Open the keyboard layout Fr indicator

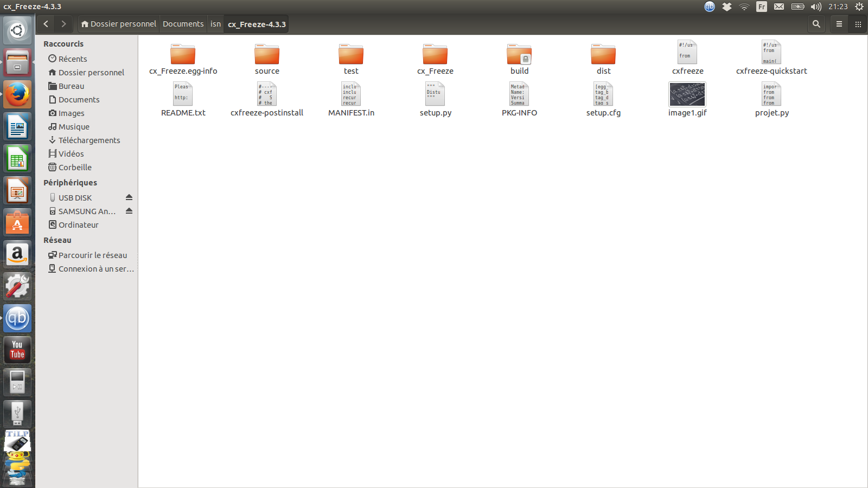tap(762, 7)
